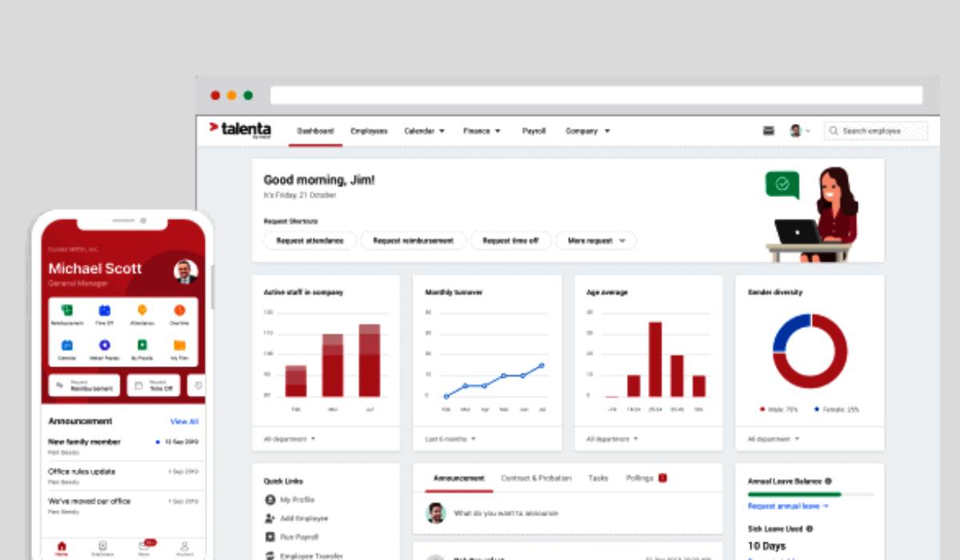
Task: Open the mail inbox icon in header
Action: point(769,130)
